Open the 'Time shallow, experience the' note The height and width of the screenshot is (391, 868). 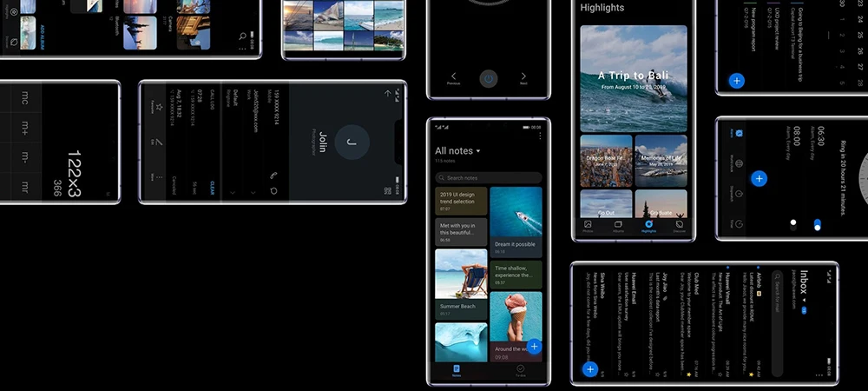click(x=516, y=275)
